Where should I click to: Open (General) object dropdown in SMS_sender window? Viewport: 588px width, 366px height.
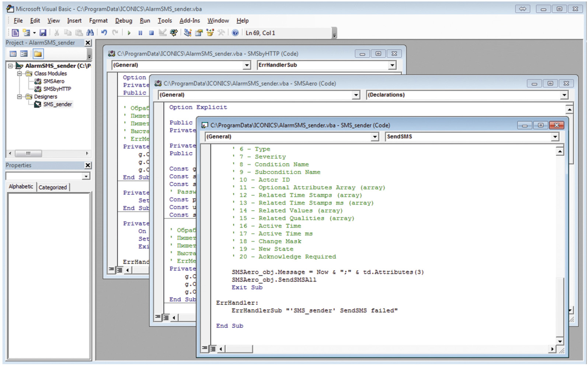[375, 137]
